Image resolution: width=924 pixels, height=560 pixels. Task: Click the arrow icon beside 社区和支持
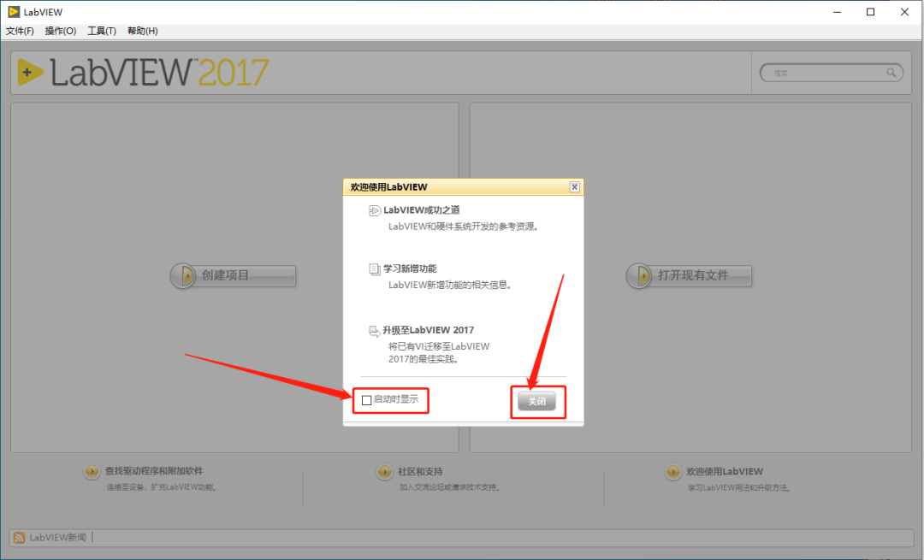tap(384, 472)
